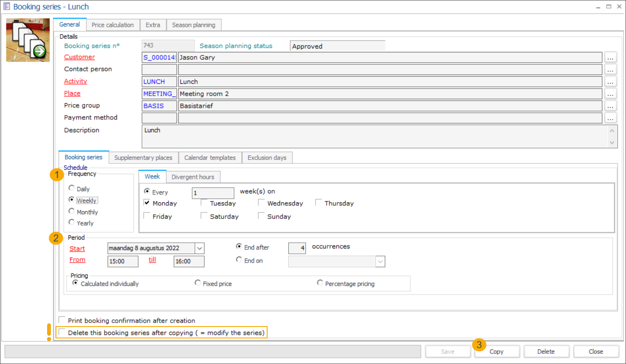Open Price group lookup ellipsis button
Screen dimensions: 626x364
pyautogui.click(x=610, y=106)
